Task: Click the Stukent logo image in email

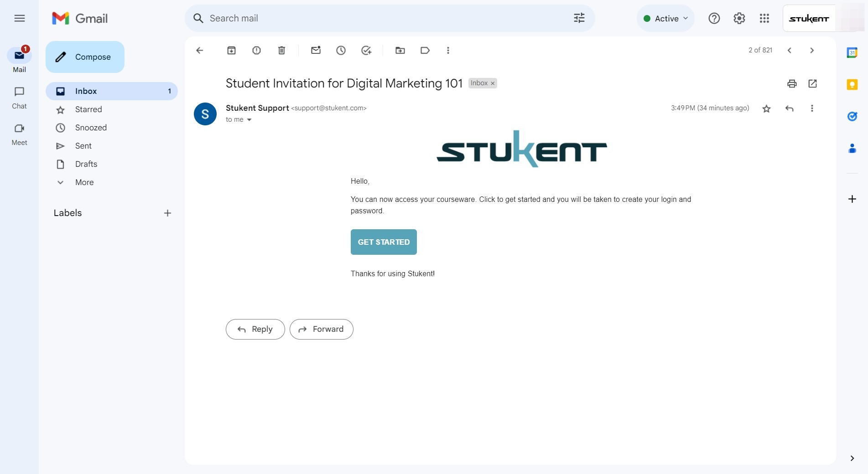Action: 522,149
